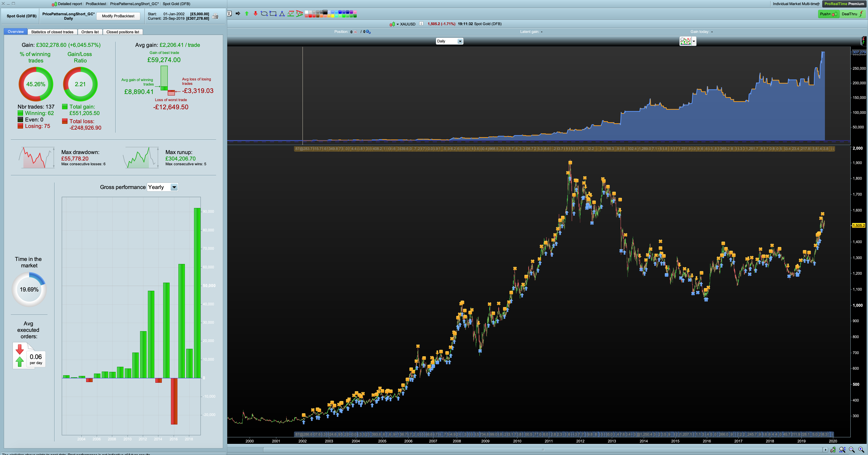Select the green up arrow tool

click(x=247, y=13)
